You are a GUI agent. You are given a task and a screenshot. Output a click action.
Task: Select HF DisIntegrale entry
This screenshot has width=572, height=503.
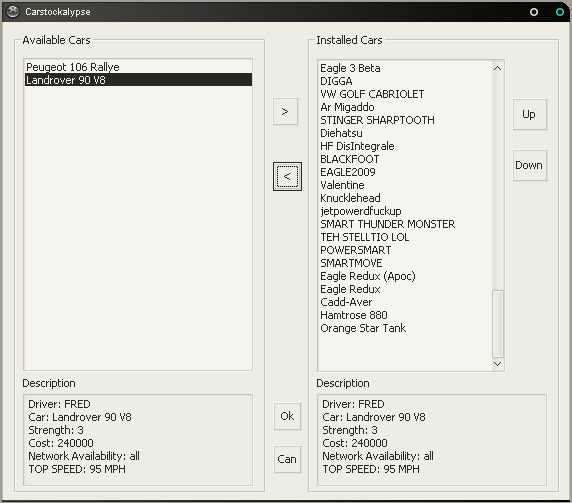405,146
